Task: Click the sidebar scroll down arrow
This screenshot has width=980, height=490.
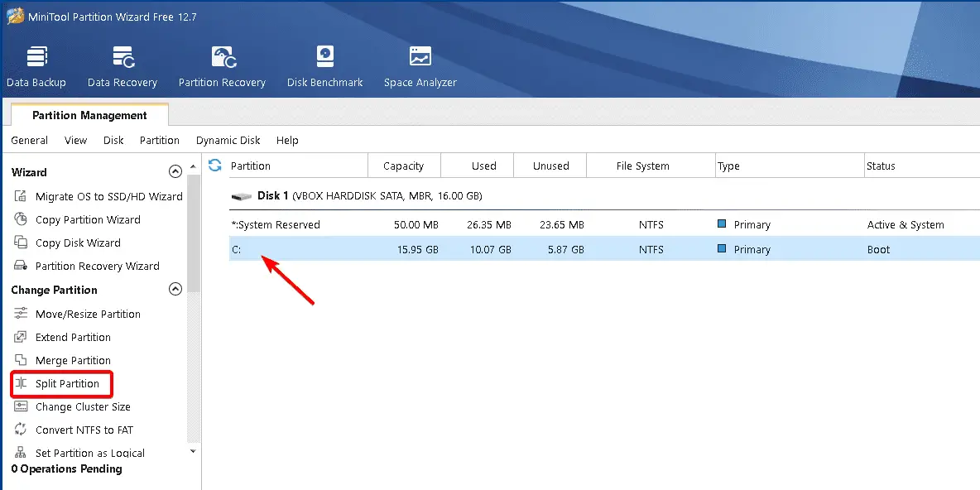Action: pos(193,450)
